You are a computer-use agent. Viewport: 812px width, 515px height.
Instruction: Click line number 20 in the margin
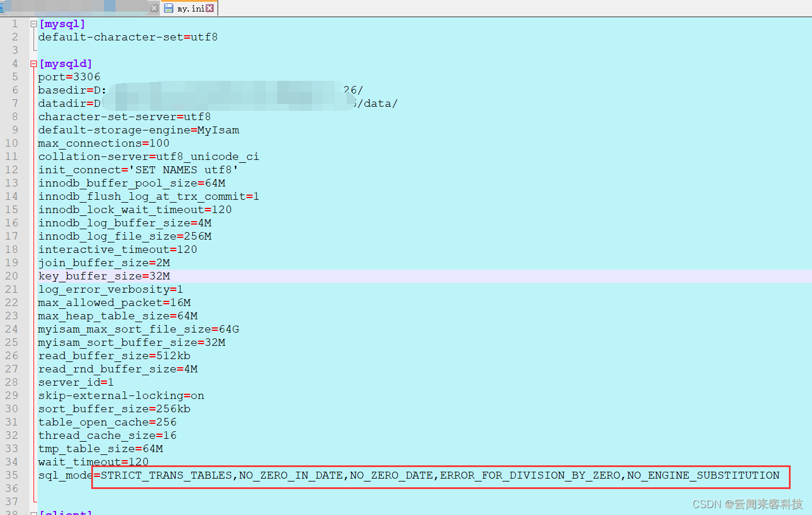coord(12,276)
